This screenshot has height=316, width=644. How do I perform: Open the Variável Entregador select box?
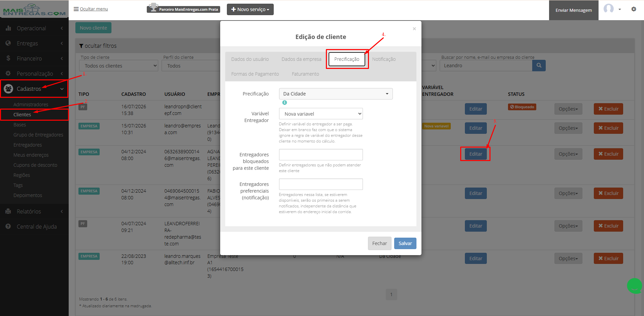(x=321, y=114)
